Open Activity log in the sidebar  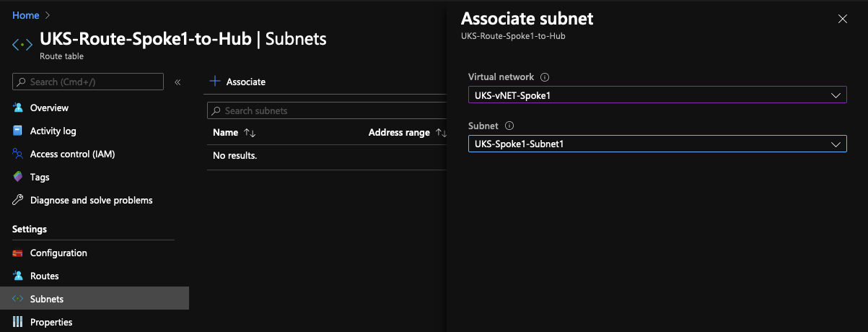point(53,131)
